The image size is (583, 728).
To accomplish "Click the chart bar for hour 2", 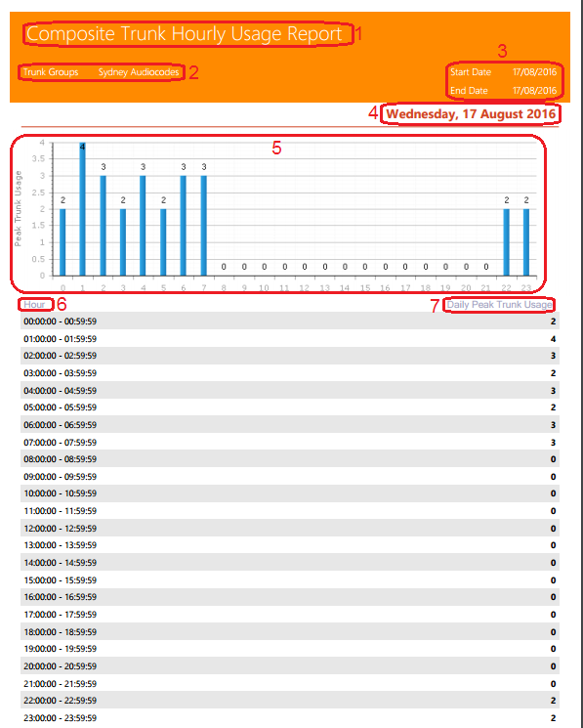I will [x=103, y=226].
